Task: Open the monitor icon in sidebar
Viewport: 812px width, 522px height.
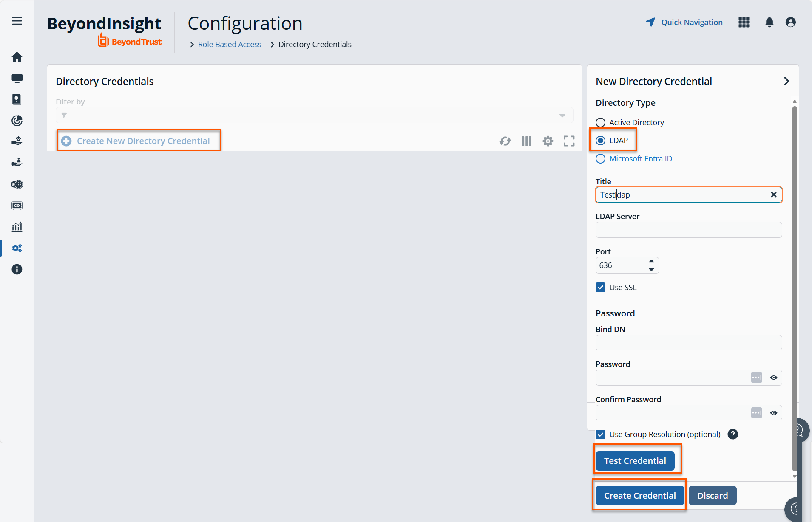Action: click(17, 78)
